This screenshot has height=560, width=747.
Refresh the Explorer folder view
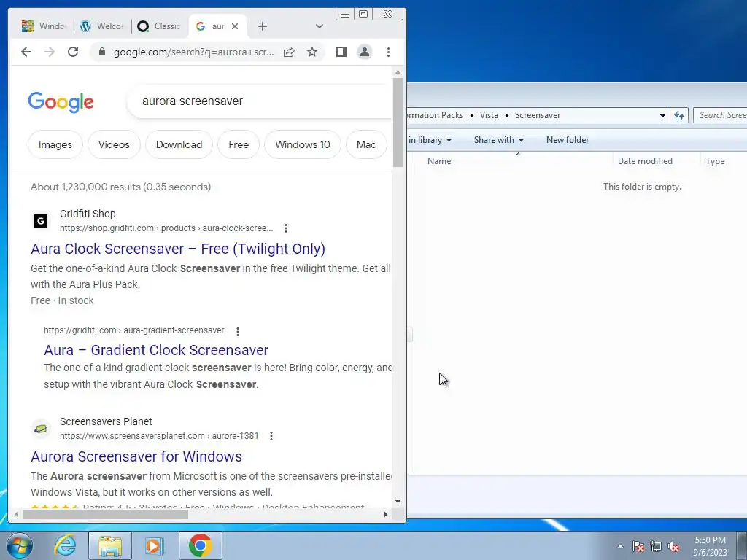679,115
